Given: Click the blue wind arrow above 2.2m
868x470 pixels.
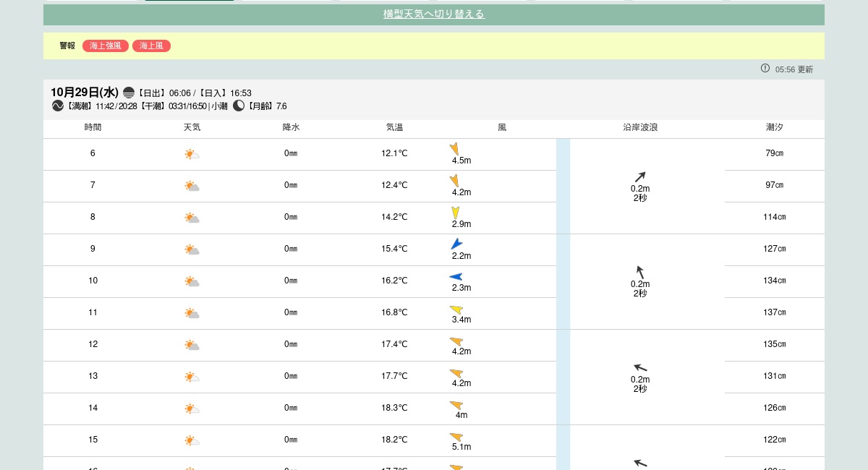Looking at the screenshot, I should pyautogui.click(x=456, y=244).
